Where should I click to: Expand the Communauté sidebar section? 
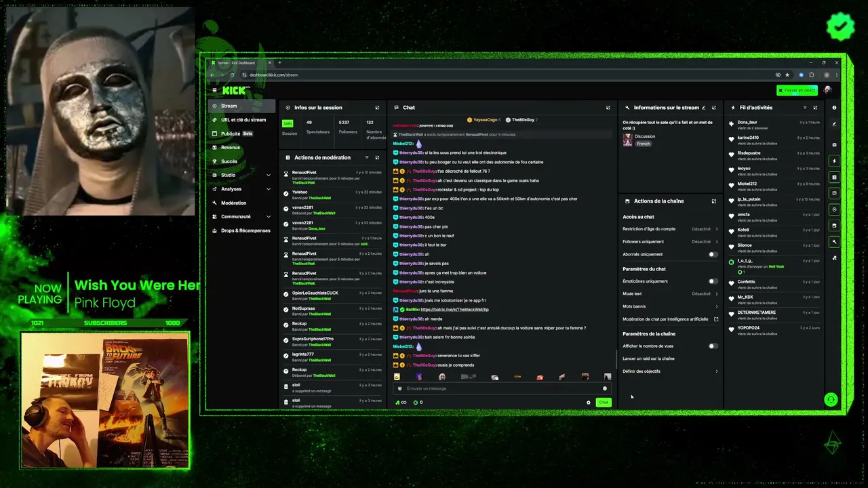click(x=241, y=217)
